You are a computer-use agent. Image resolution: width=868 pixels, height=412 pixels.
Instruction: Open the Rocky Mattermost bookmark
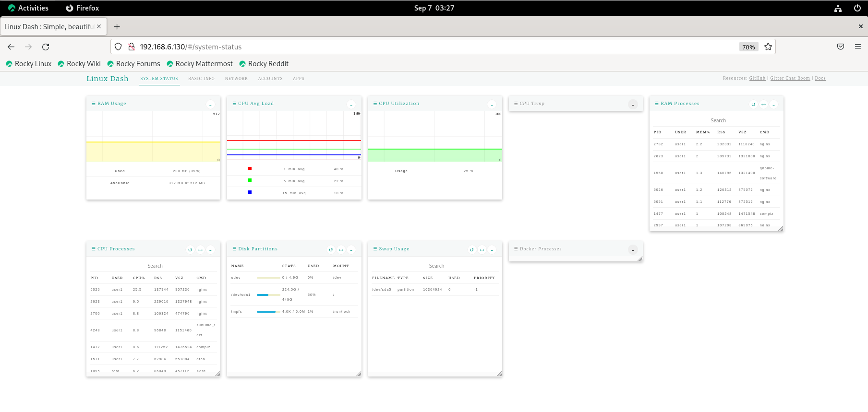tap(200, 64)
